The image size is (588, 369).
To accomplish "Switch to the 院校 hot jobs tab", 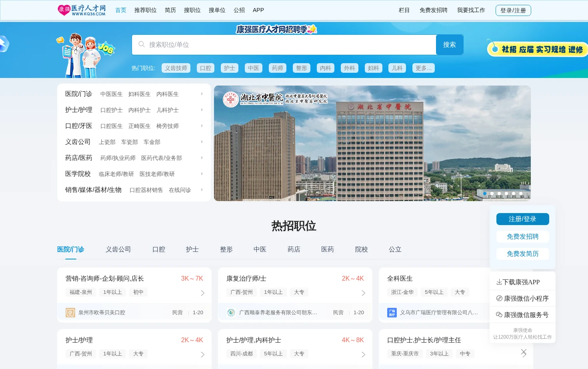I will point(362,249).
